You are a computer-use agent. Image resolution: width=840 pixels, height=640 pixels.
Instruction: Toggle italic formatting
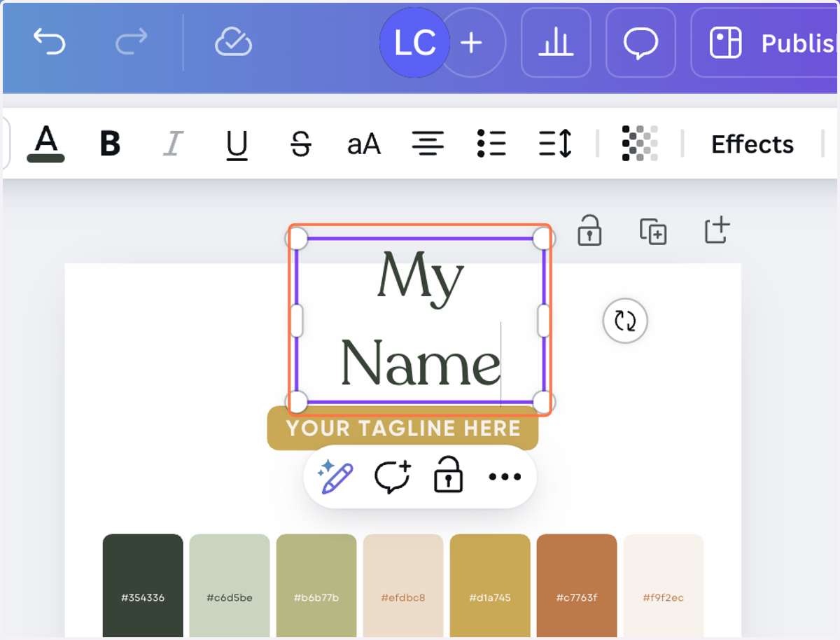coord(172,144)
